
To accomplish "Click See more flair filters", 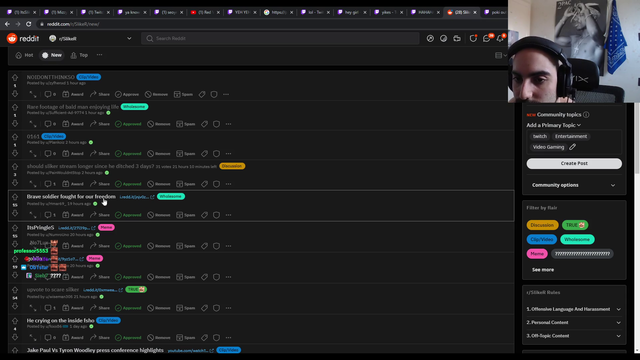I will point(543,270).
